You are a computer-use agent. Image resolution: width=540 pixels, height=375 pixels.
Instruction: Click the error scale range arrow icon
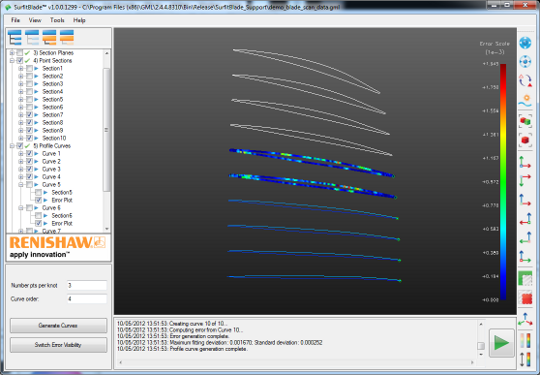pyautogui.click(x=525, y=360)
